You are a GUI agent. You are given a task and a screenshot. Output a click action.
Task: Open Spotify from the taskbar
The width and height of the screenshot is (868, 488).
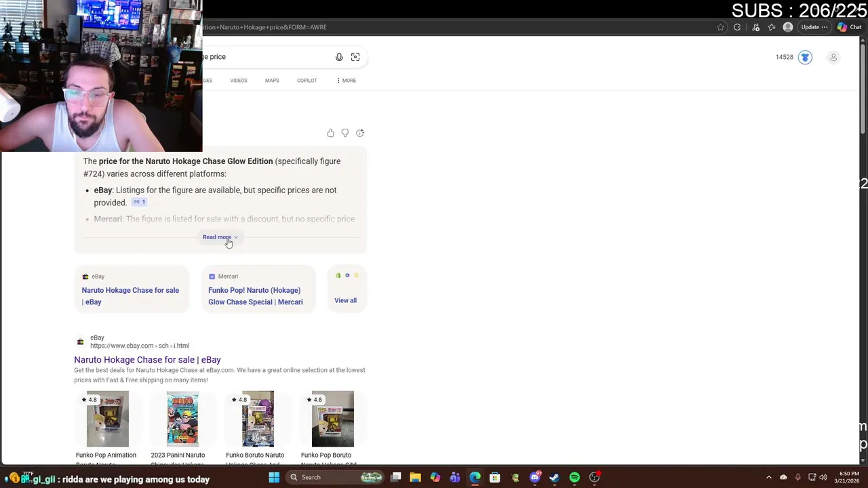point(574,477)
